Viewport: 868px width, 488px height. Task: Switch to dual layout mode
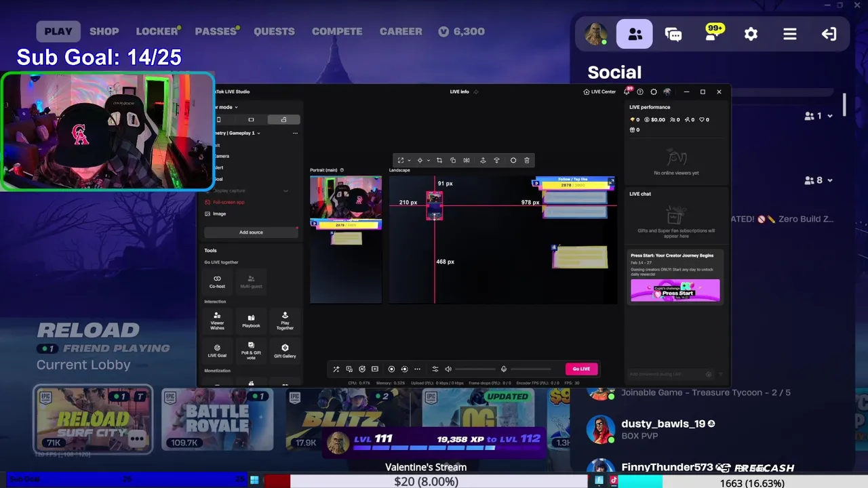point(283,119)
